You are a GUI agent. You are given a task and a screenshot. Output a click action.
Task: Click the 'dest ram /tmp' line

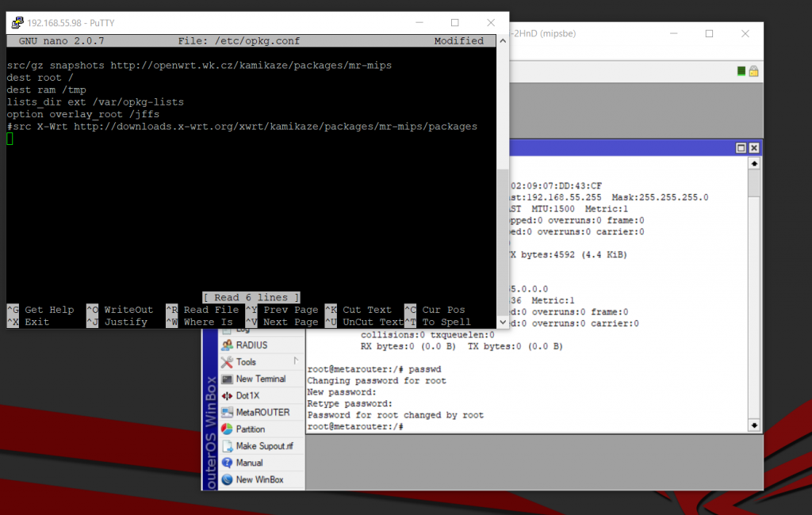pos(46,90)
